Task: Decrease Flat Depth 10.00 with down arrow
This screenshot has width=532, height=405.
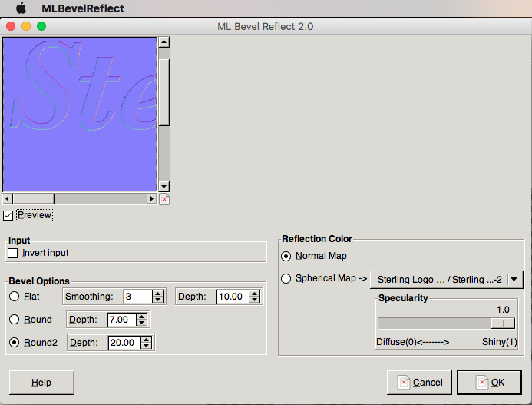Action: pos(254,300)
